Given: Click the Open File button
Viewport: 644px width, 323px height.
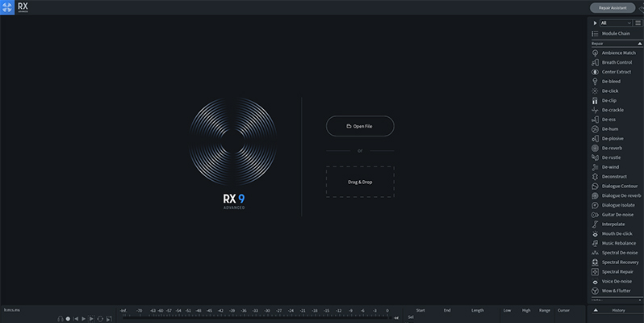Looking at the screenshot, I should [x=360, y=126].
